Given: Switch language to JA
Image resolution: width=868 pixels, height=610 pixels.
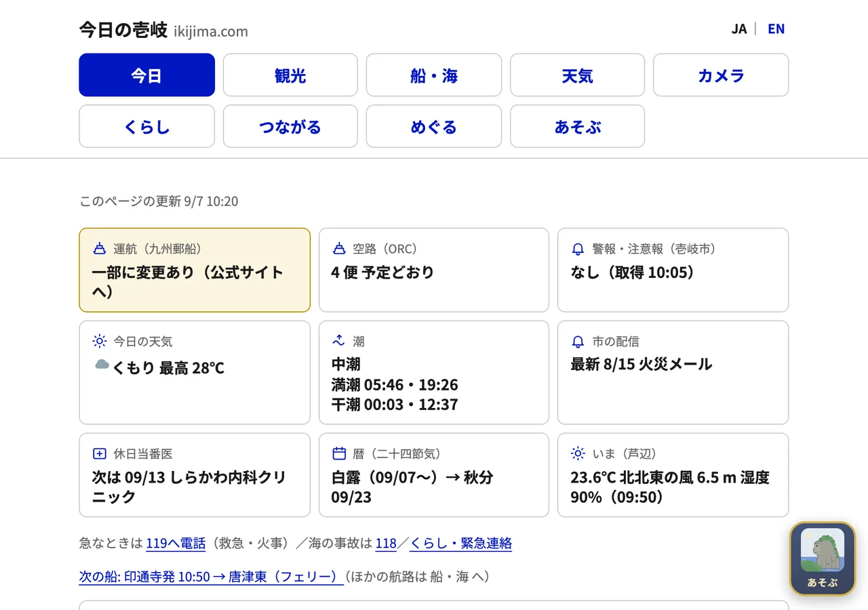Looking at the screenshot, I should 738,28.
